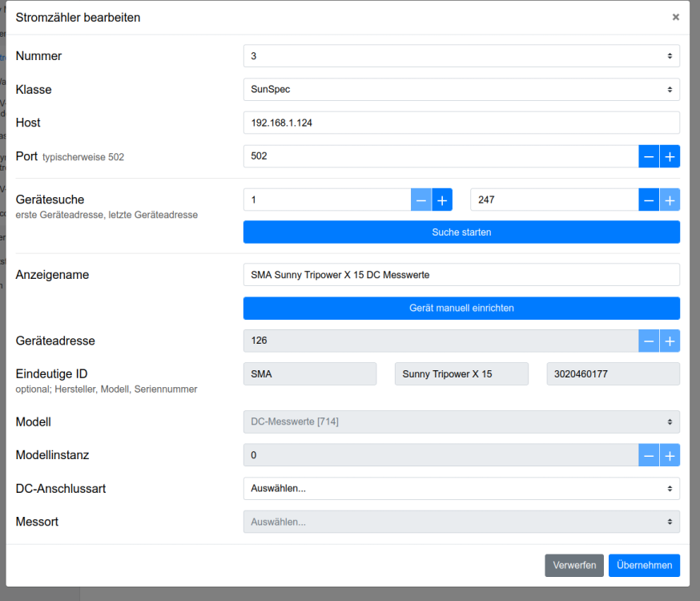This screenshot has height=601, width=700.
Task: Close the Stromzähler bearbeiten dialog
Action: (675, 17)
